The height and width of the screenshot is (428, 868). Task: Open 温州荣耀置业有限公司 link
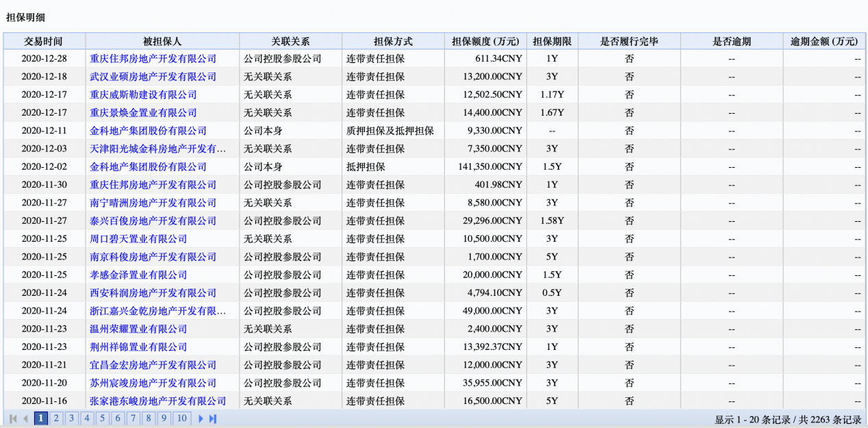(139, 329)
